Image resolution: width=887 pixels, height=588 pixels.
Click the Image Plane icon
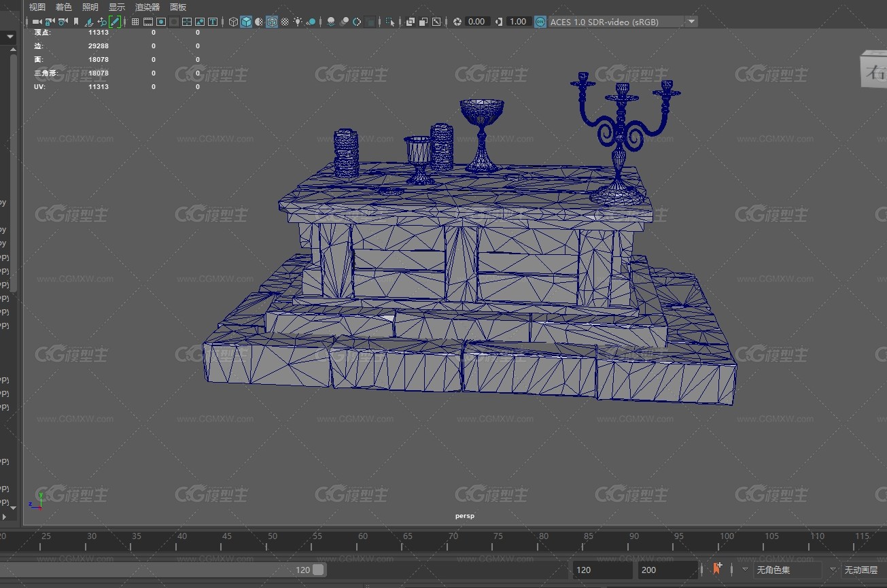point(90,22)
